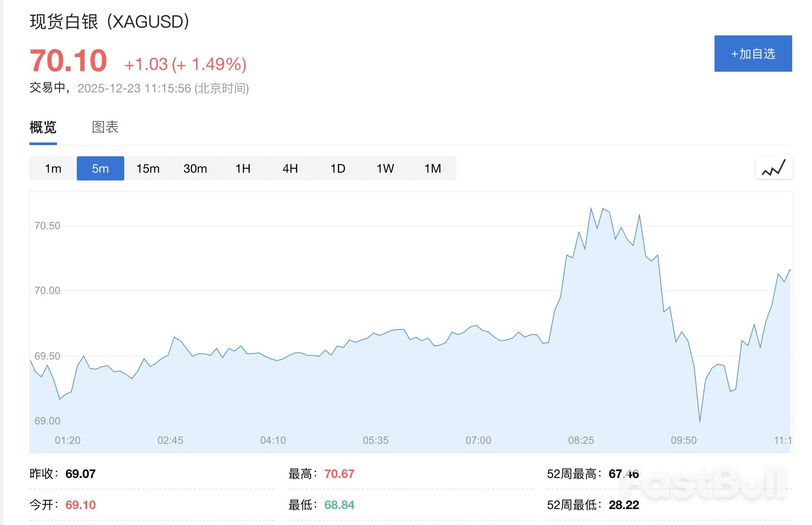This screenshot has height=525, width=812.
Task: Select the 4H timeframe
Action: tap(290, 168)
